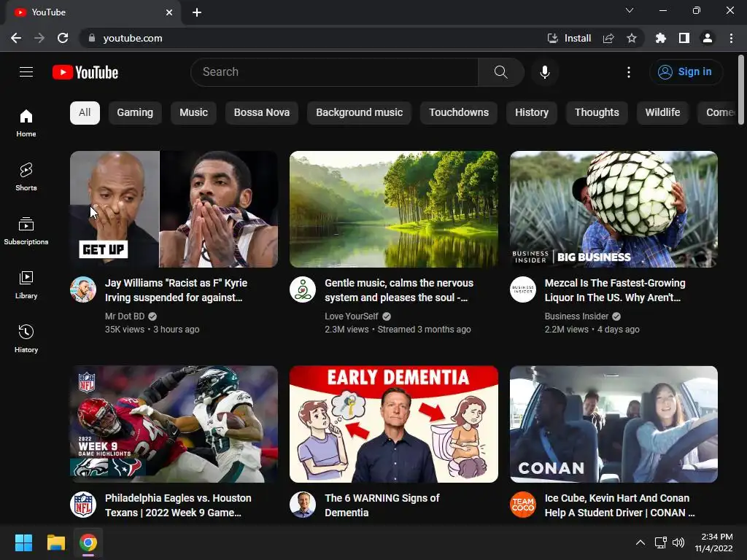Open Philadelphia Eagles vs. Houston Texans title
747x560 pixels.
pos(178,505)
